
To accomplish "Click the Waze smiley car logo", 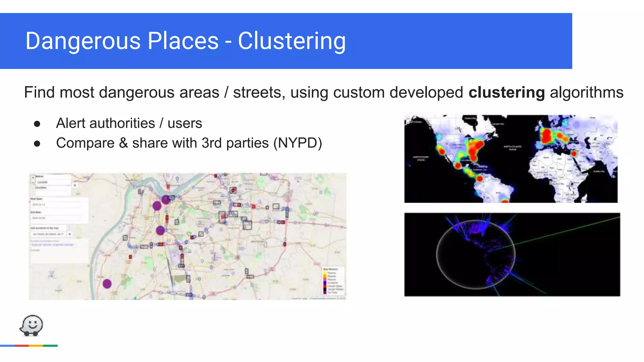I will 31,326.
